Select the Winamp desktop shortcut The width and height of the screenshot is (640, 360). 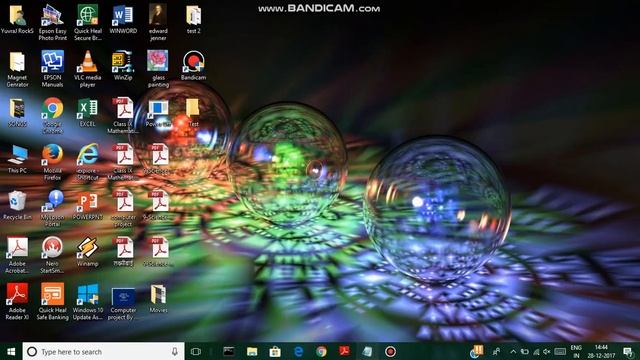(88, 252)
